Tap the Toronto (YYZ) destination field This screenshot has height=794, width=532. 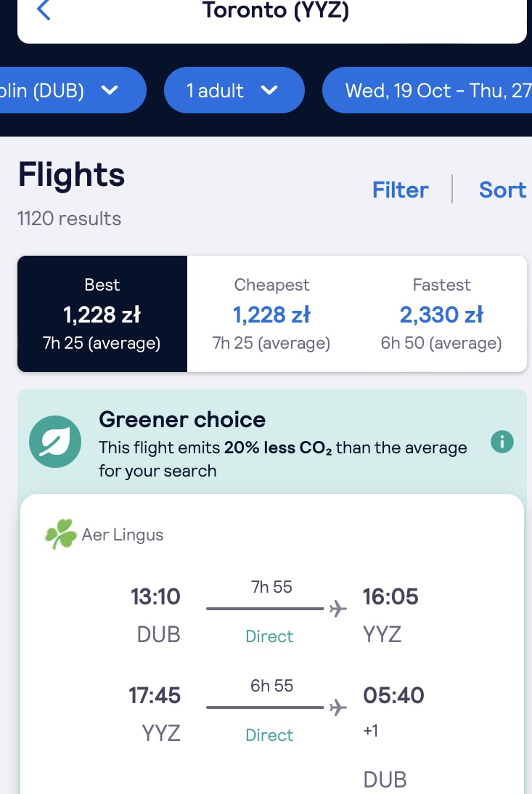pos(272,15)
